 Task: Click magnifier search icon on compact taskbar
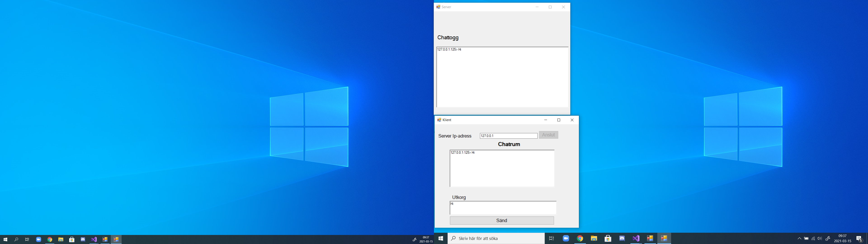16,240
